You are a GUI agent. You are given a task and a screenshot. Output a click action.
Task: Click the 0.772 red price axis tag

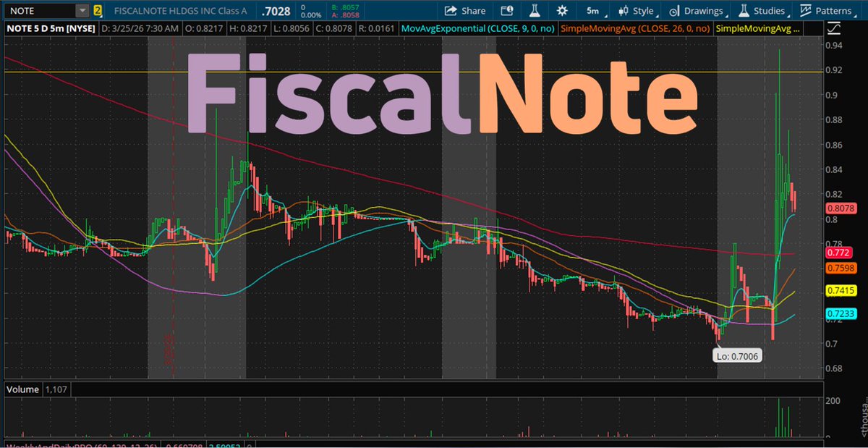tap(838, 253)
